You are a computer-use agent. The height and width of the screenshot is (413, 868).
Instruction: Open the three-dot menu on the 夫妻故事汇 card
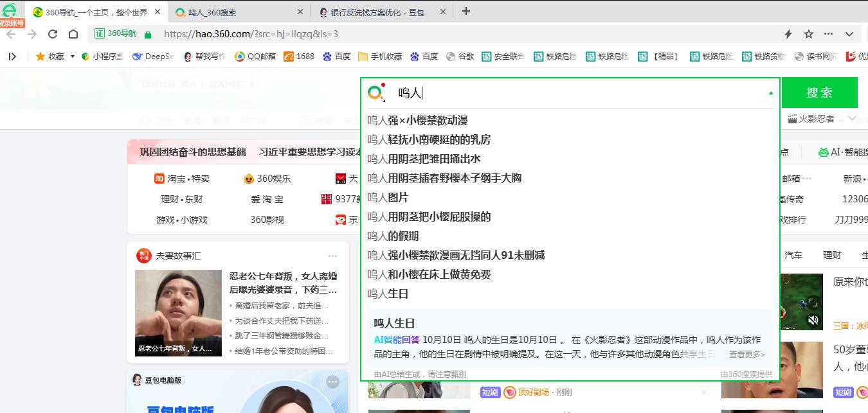click(x=332, y=256)
